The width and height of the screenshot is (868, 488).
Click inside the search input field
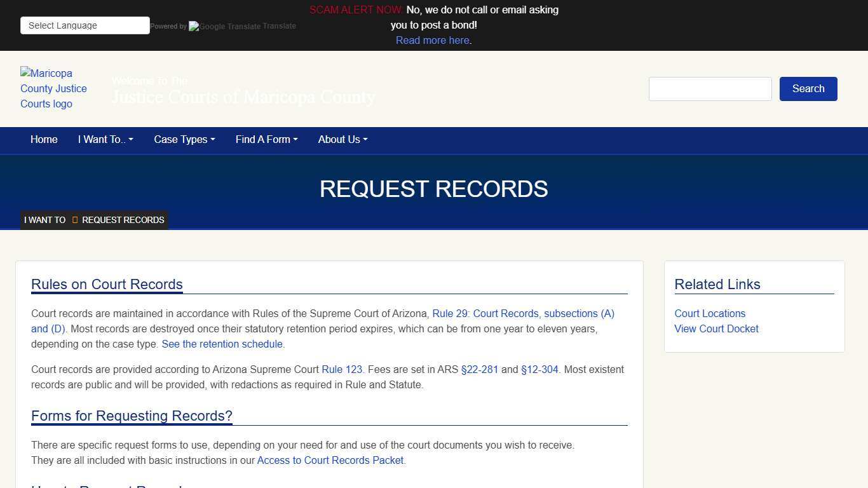tap(710, 88)
